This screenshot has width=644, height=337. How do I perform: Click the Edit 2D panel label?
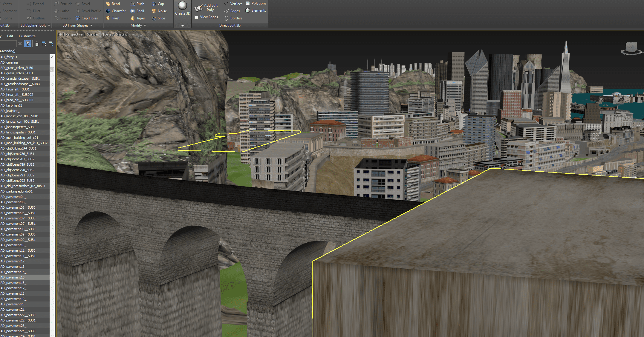coord(5,25)
